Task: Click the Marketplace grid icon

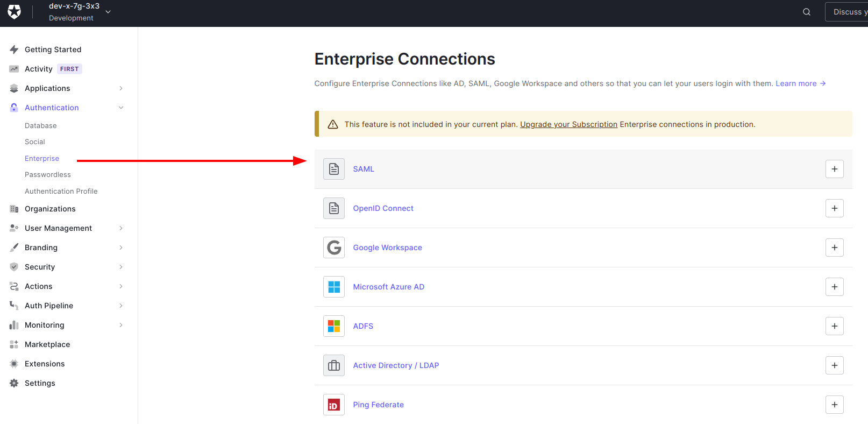Action: (x=14, y=344)
